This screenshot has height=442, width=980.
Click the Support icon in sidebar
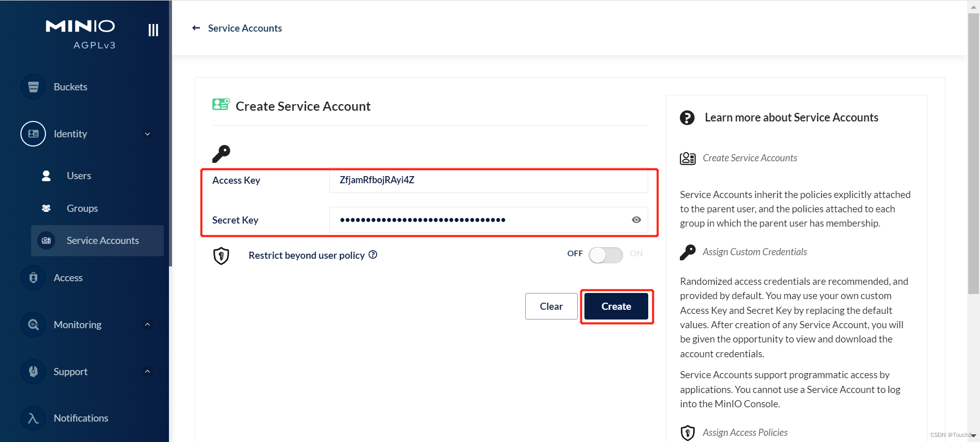(x=33, y=372)
